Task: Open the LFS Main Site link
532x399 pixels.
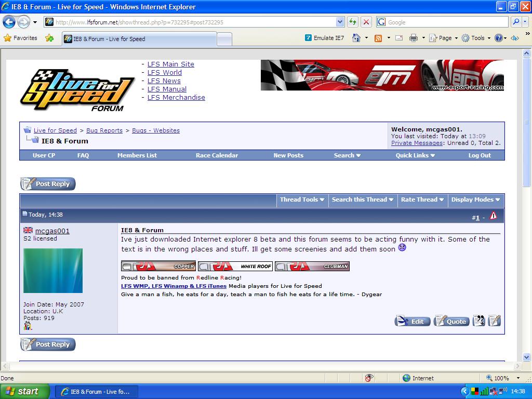Action: [x=170, y=64]
